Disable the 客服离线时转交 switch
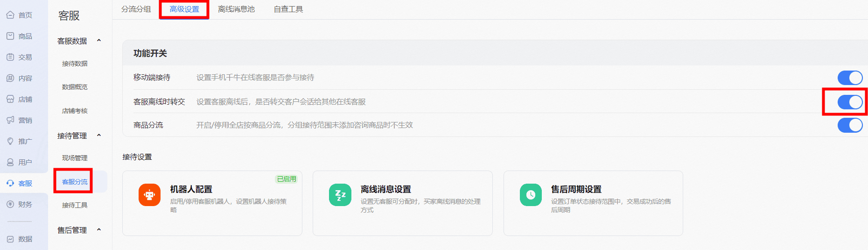 [x=850, y=102]
